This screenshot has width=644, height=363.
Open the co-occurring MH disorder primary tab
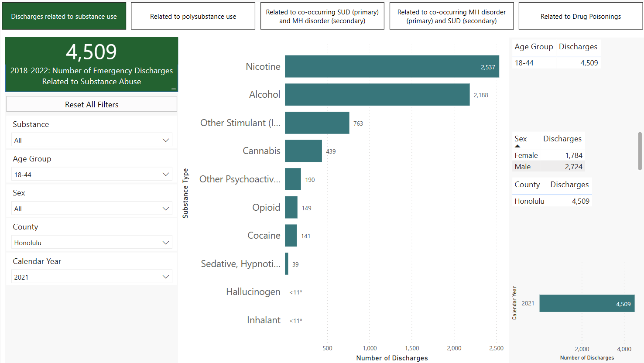451,16
